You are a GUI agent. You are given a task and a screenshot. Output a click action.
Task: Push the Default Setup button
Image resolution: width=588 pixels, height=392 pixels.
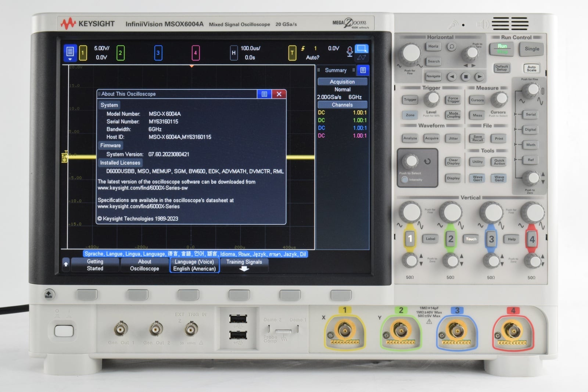pyautogui.click(x=502, y=69)
